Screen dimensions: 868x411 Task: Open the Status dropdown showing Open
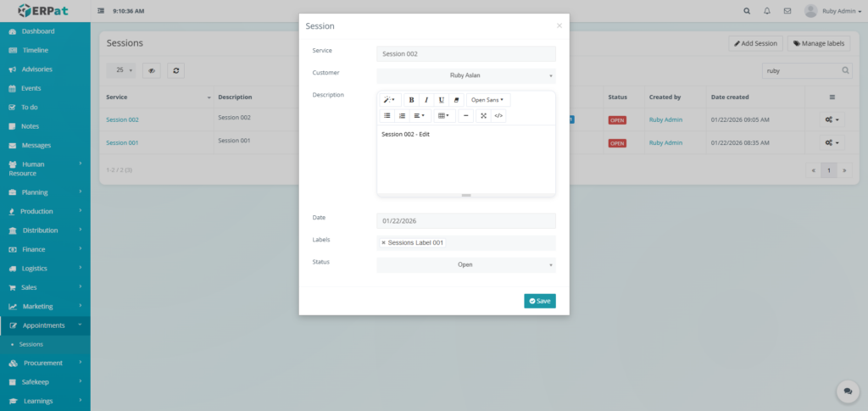[x=466, y=265]
